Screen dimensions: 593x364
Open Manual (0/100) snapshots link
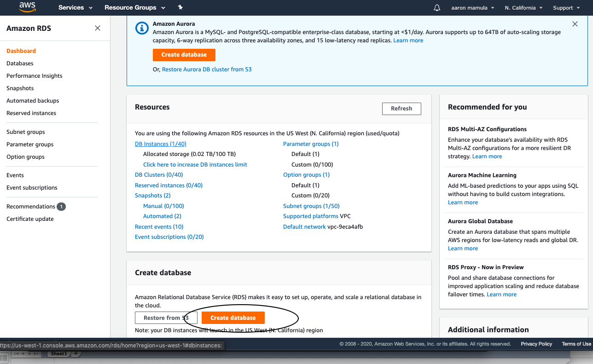[163, 206]
